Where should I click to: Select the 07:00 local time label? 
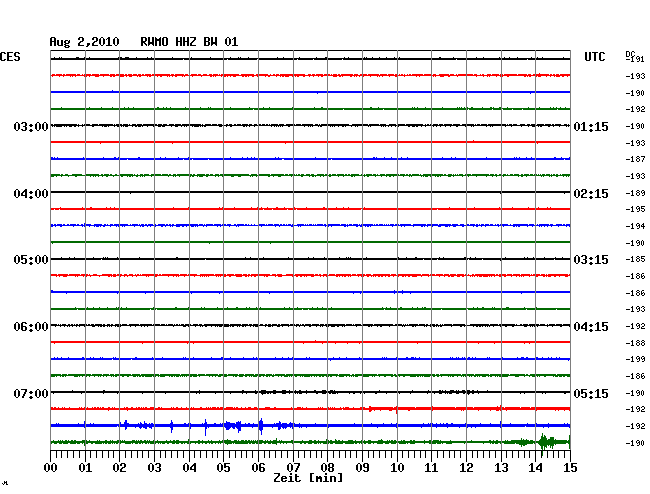point(31,393)
